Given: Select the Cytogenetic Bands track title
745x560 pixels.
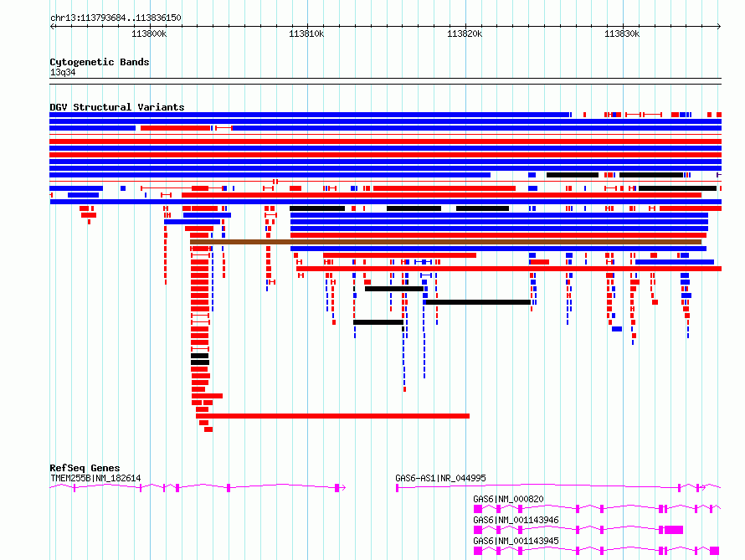Looking at the screenshot, I should coord(100,62).
